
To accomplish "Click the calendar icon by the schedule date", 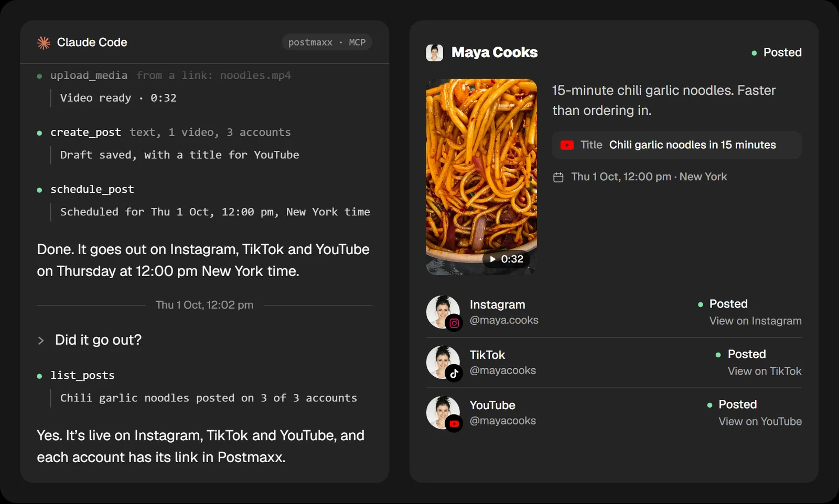I will coord(558,178).
